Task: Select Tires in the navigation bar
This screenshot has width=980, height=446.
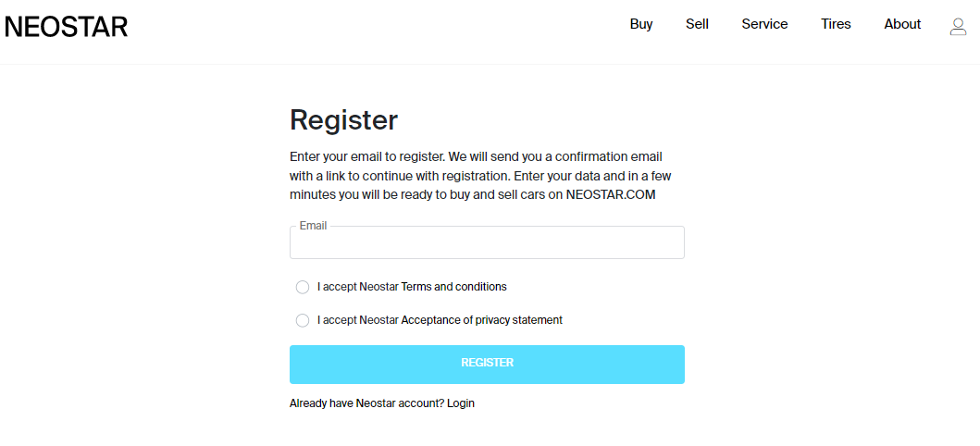Action: pyautogui.click(x=836, y=24)
